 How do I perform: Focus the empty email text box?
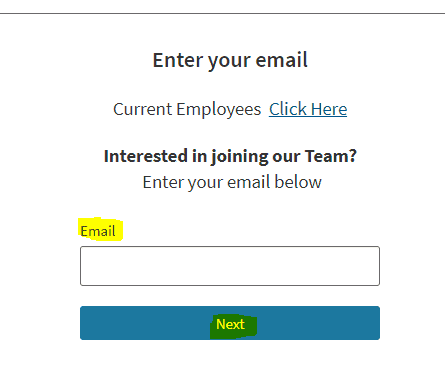pos(230,266)
